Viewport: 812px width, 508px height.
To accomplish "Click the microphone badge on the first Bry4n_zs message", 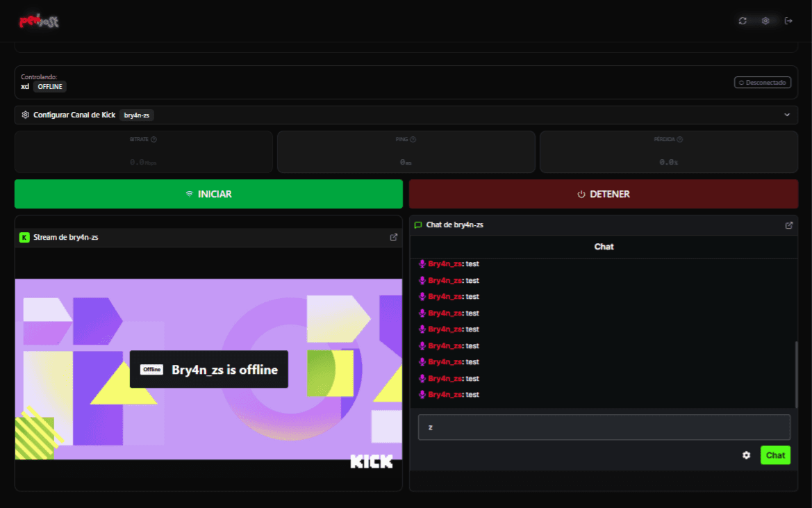I will pos(424,264).
